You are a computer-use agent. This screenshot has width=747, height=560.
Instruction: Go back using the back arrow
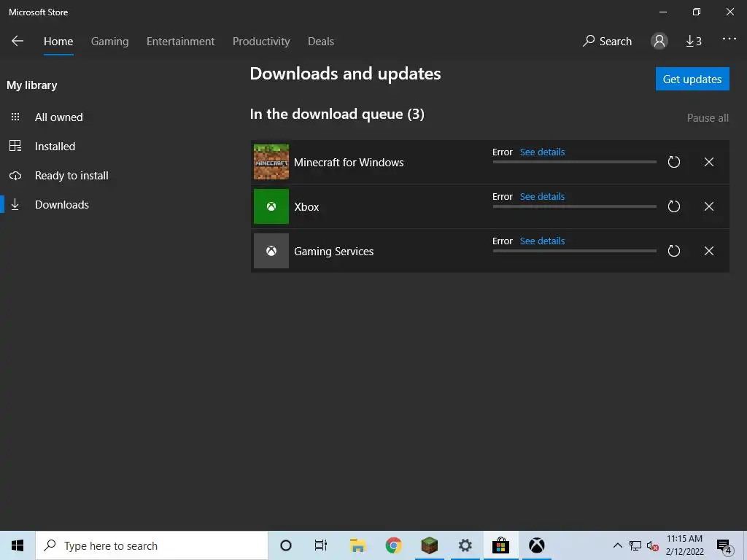click(18, 41)
